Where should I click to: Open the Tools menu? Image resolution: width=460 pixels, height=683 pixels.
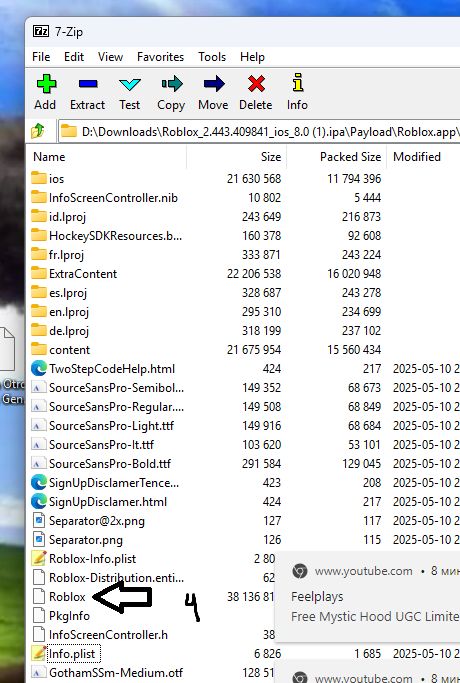pos(212,57)
